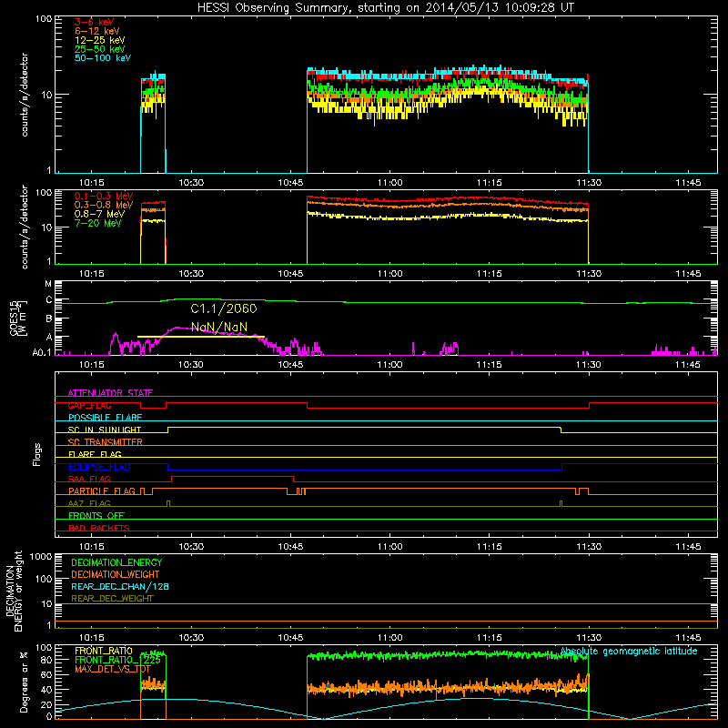Click the GOES15 W m-2 axis label
The image size is (728, 728).
(17, 318)
